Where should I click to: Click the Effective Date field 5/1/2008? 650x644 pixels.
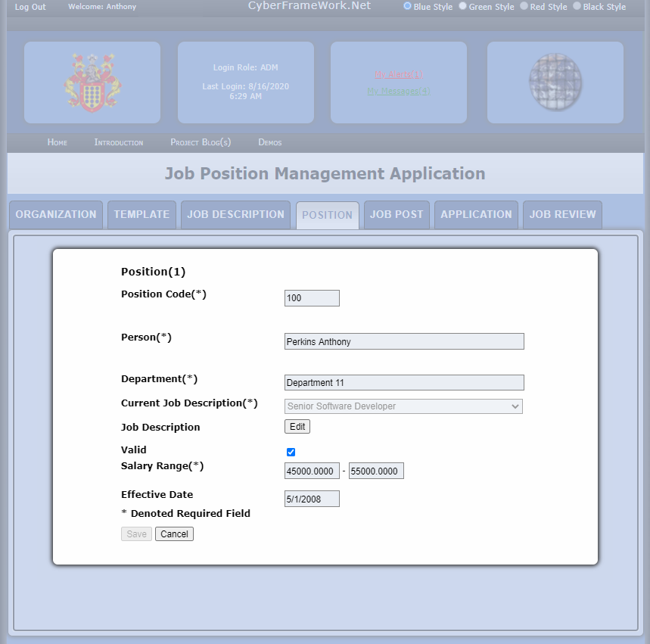(312, 499)
